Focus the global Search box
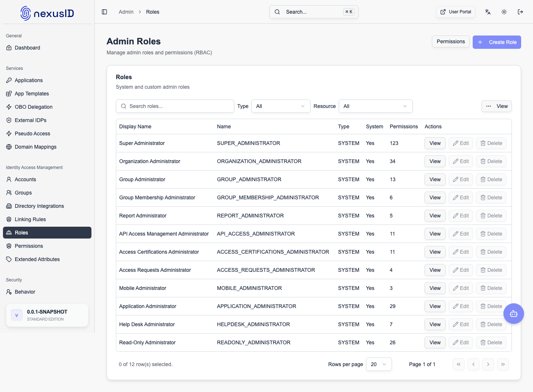The height and width of the screenshot is (392, 533). point(314,12)
